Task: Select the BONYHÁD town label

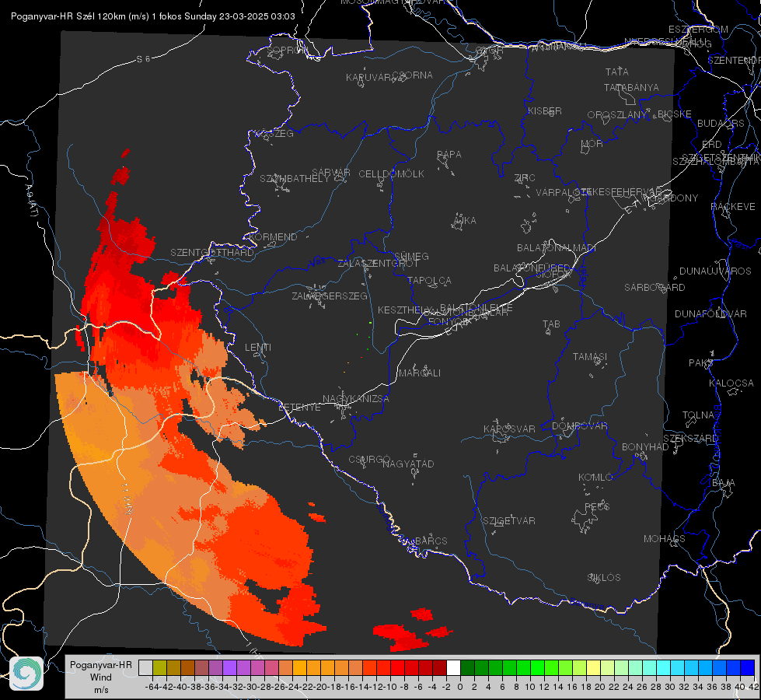Action: point(645,447)
